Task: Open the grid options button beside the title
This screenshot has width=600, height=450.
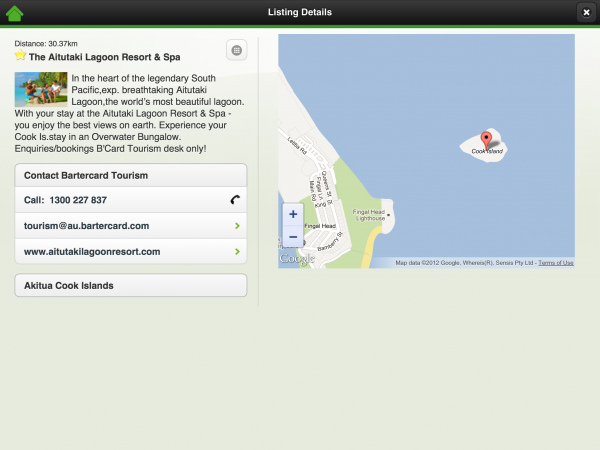Action: pyautogui.click(x=236, y=50)
